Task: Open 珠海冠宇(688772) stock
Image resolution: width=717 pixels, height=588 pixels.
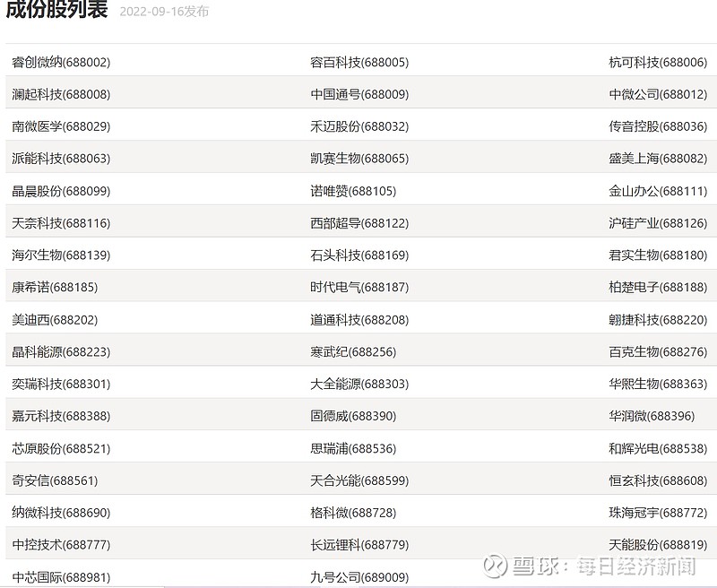Action: point(658,513)
